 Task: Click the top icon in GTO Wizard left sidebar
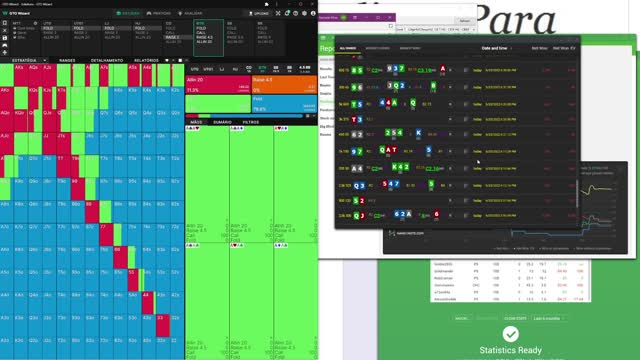coord(4,23)
